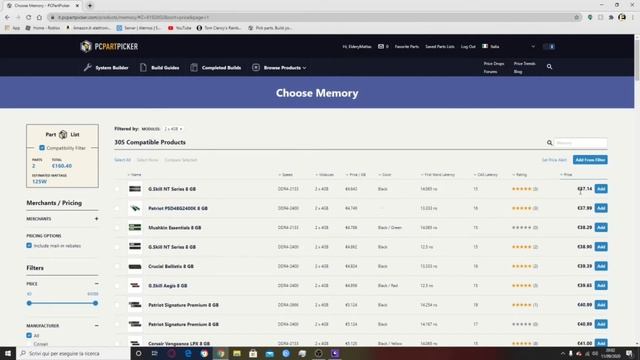Open Windows Start menu
Image resolution: width=640 pixels, height=360 pixels.
pos(8,353)
